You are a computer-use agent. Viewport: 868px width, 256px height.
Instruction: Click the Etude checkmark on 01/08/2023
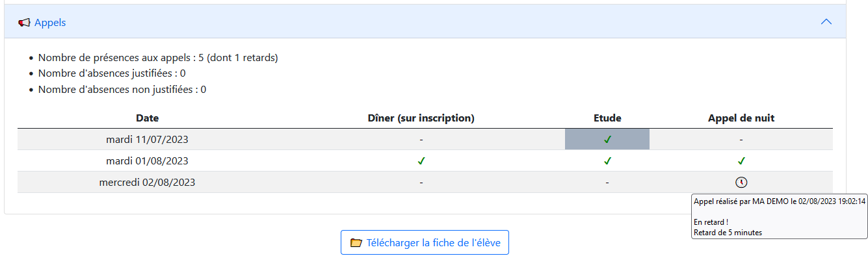click(x=607, y=160)
